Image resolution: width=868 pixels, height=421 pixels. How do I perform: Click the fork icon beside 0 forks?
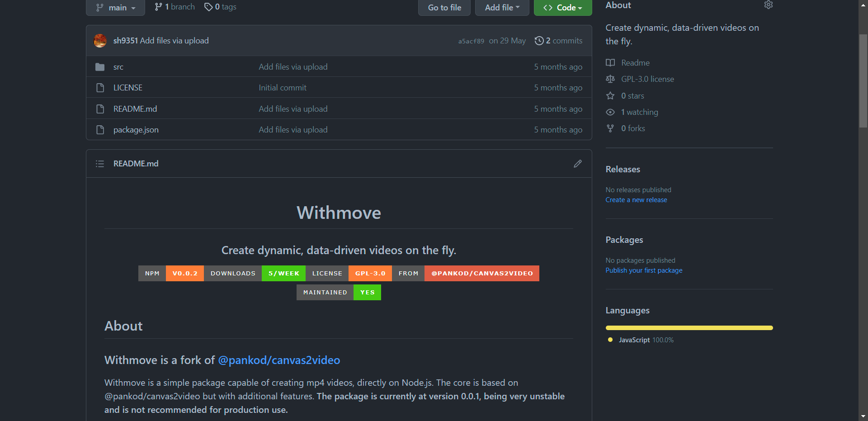[x=610, y=128]
